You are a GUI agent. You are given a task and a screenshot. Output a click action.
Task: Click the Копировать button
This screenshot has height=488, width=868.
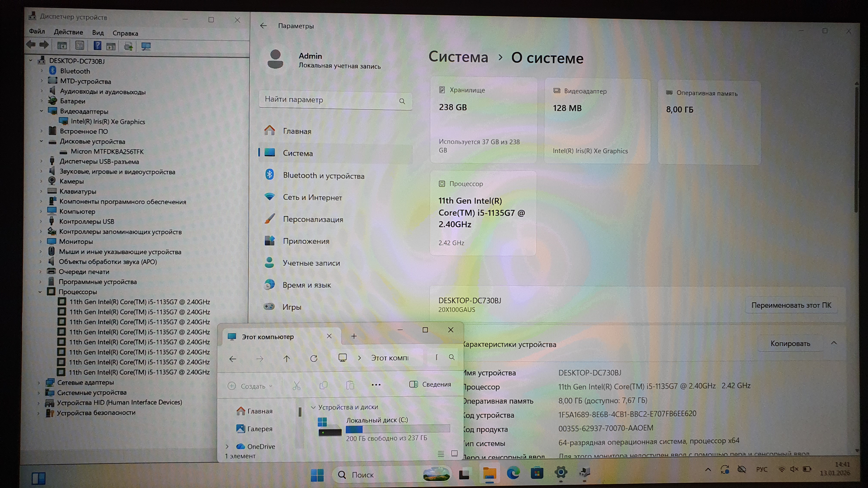790,344
